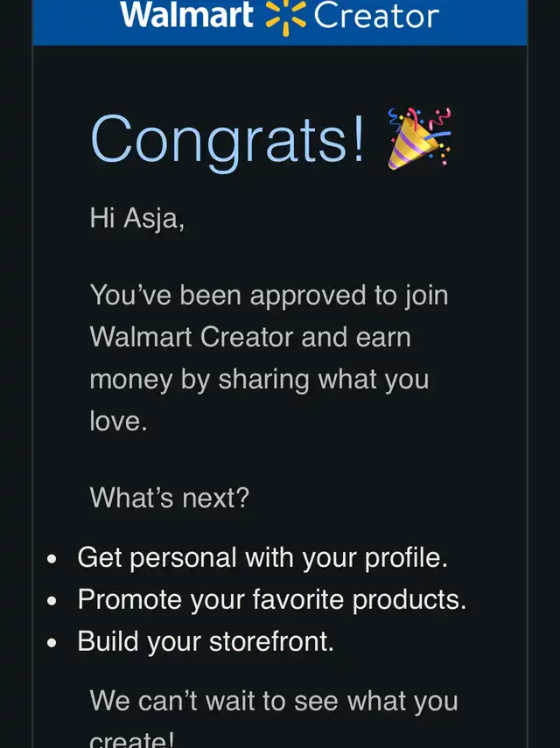Click 'You've been approved to join' line
The image size is (560, 748).
click(x=269, y=296)
